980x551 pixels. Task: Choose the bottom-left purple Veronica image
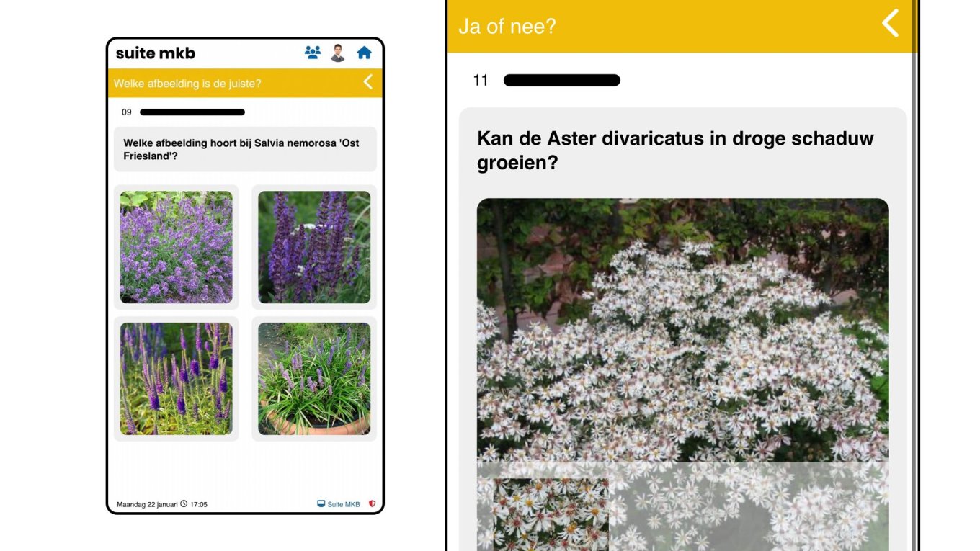pos(177,378)
